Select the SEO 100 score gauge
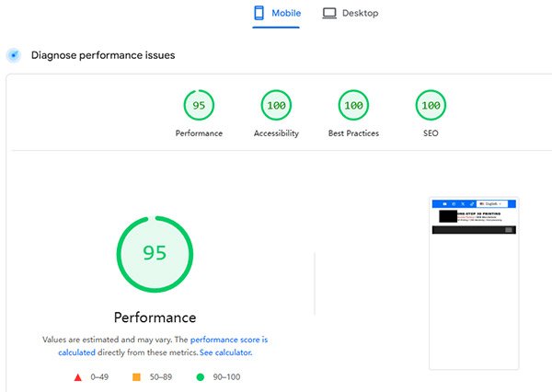This screenshot has height=392, width=552. click(x=431, y=106)
